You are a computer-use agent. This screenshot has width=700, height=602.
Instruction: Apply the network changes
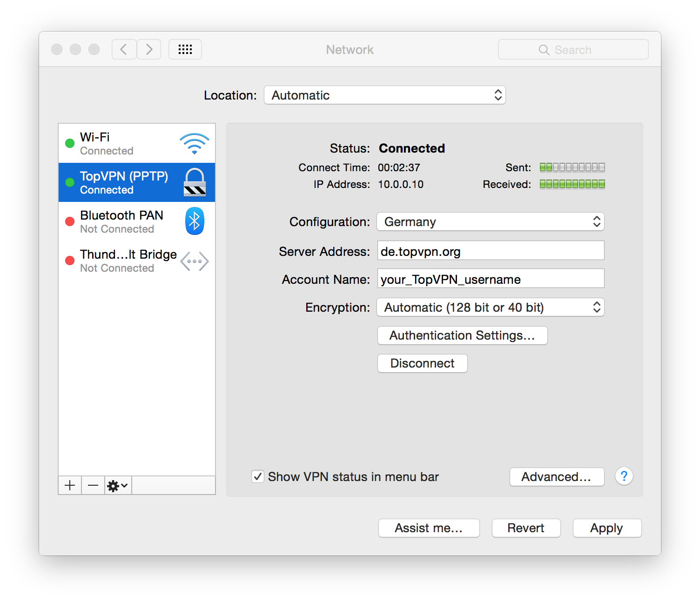point(607,528)
